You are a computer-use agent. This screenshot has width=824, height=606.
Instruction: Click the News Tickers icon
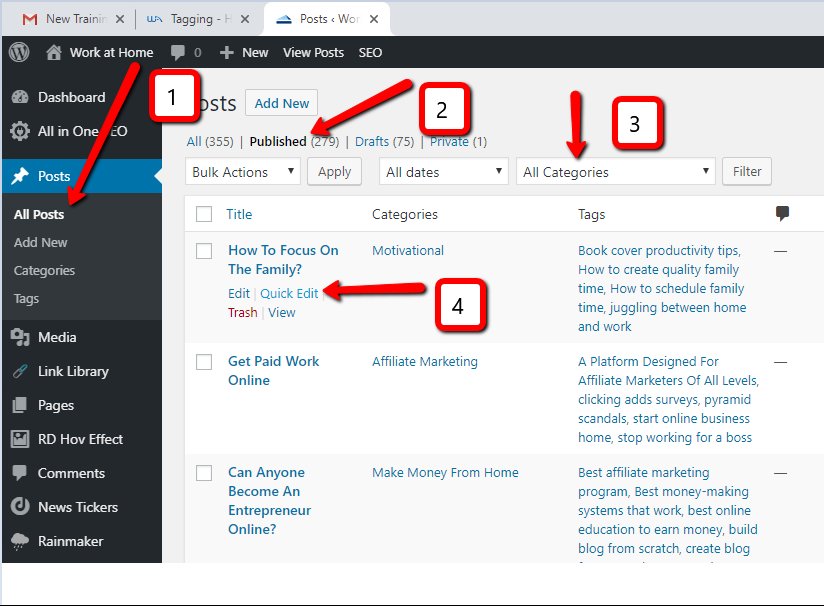(x=20, y=507)
